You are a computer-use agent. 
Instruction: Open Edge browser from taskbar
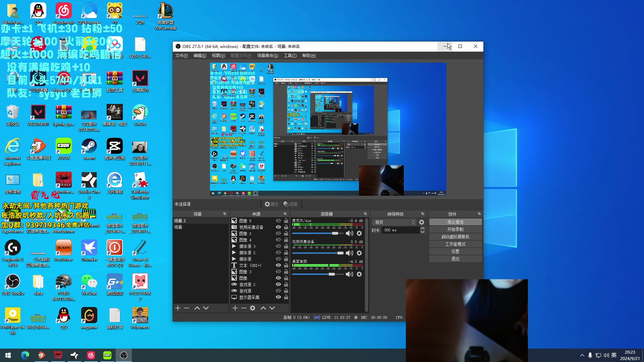(25, 355)
